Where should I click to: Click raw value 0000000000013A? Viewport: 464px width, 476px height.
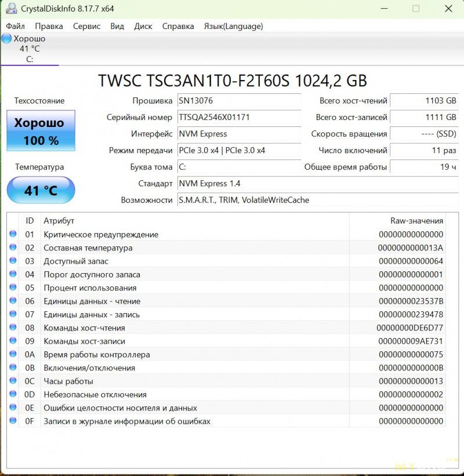click(x=411, y=248)
